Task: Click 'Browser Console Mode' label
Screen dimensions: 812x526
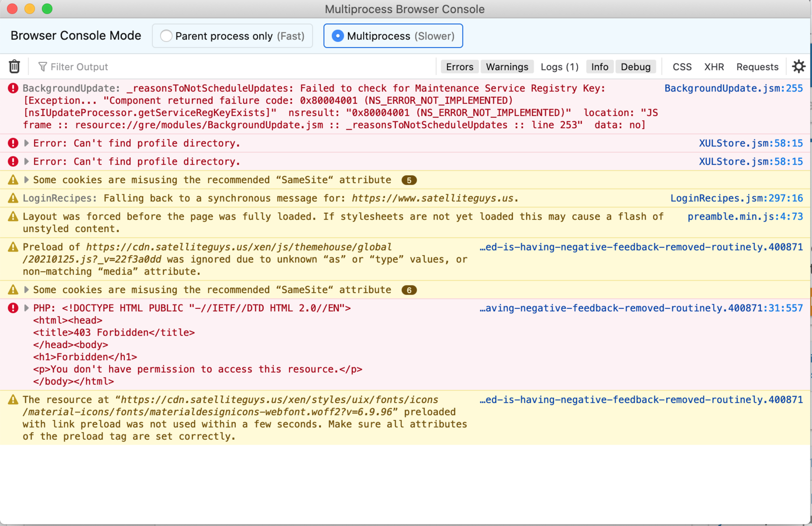Action: tap(76, 36)
